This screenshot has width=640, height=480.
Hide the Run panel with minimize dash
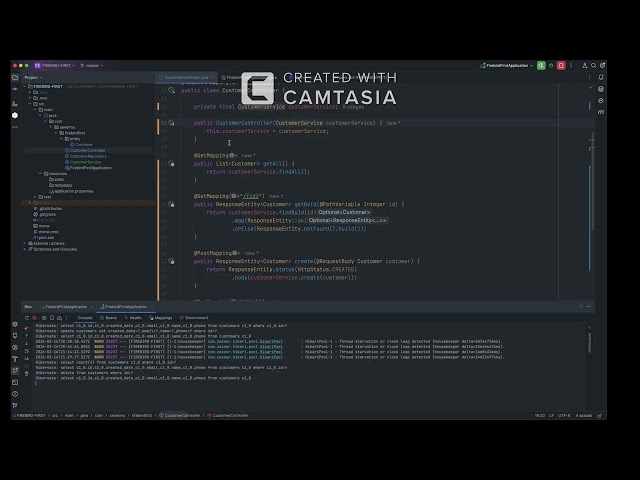589,307
